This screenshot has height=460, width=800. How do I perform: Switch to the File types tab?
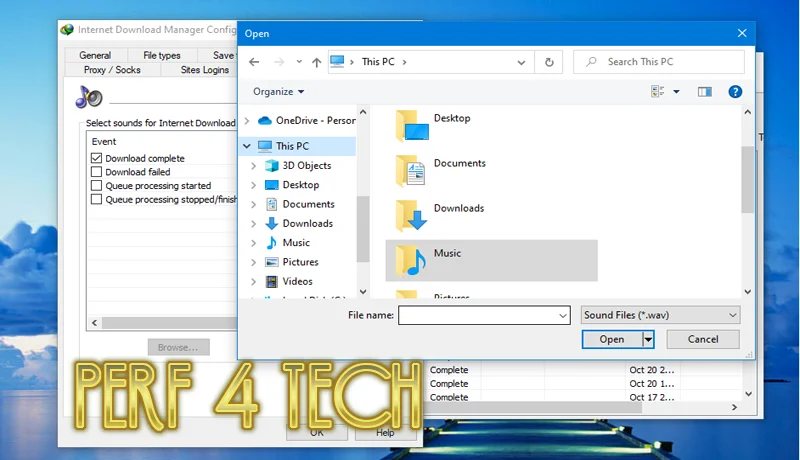pyautogui.click(x=162, y=56)
